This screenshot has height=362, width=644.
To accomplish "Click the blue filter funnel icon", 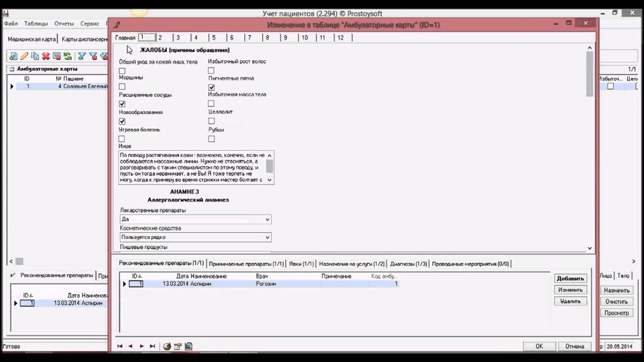I will (82, 56).
